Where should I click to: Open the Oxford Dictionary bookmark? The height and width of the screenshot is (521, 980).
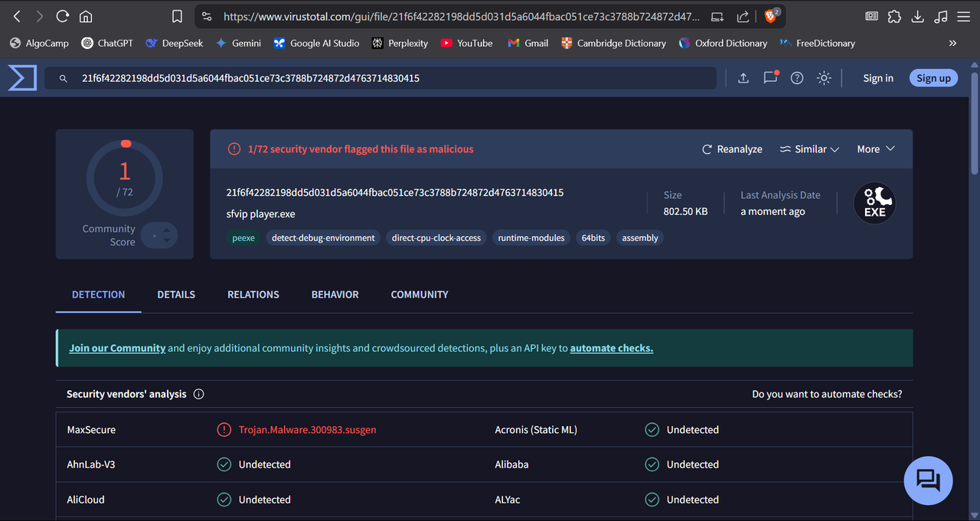[x=724, y=44]
